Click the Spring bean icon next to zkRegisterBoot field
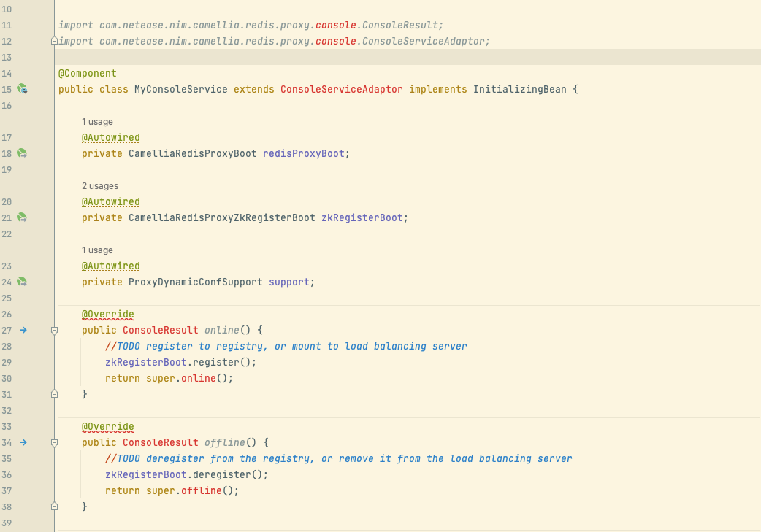The height and width of the screenshot is (532, 761). pyautogui.click(x=22, y=217)
